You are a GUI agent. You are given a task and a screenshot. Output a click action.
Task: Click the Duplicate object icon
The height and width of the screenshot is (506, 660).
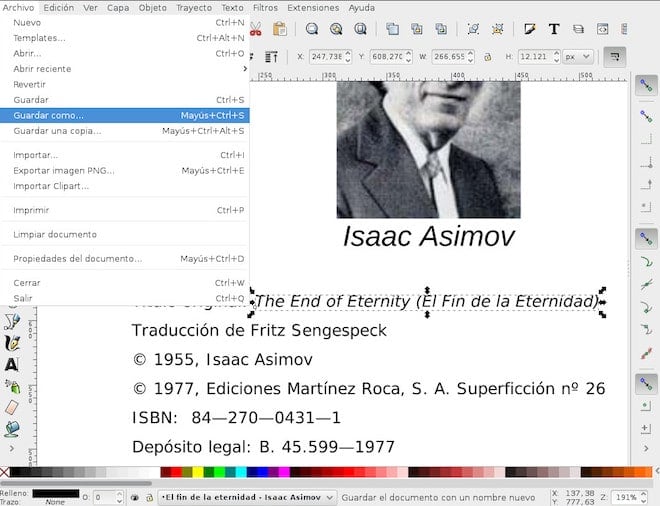(392, 29)
